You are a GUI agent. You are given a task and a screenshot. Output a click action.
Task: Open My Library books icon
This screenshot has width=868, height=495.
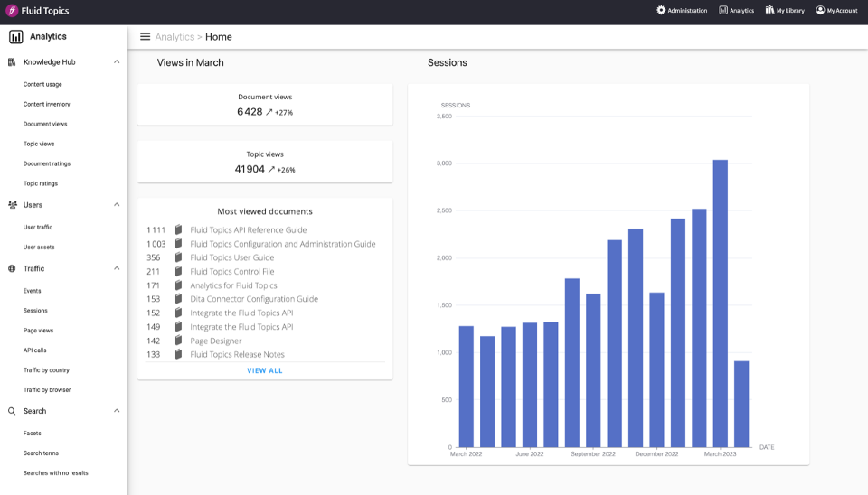[x=769, y=10]
